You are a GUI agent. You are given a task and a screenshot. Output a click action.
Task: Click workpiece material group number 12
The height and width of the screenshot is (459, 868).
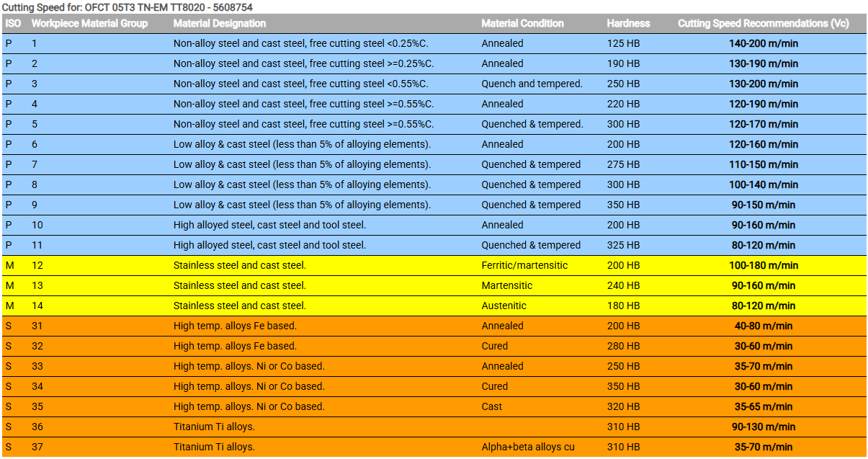(37, 265)
